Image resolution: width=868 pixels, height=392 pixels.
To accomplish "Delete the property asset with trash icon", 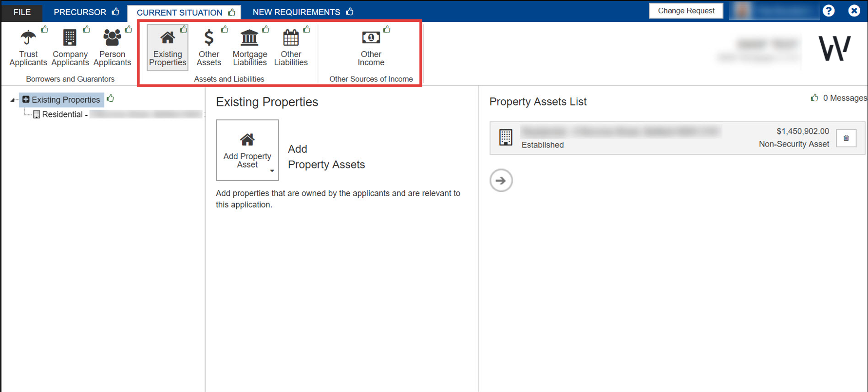I will click(x=846, y=138).
